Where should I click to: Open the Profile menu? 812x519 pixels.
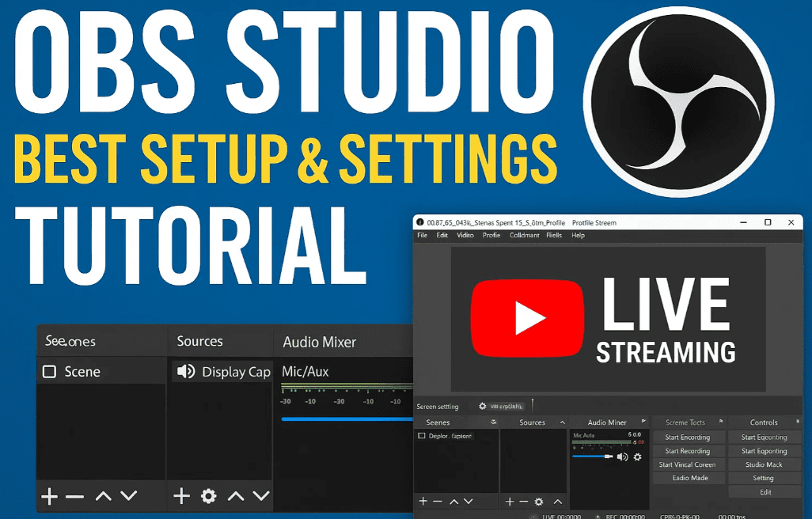pos(491,235)
